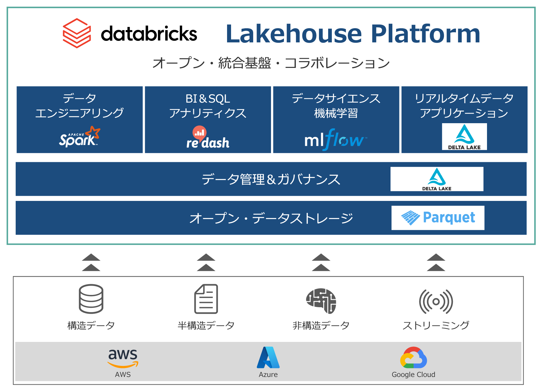Image resolution: width=542 pixels, height=392 pixels.
Task: Click Delta Lake logo in データ管理&ガバナンス bar
Action: (437, 179)
